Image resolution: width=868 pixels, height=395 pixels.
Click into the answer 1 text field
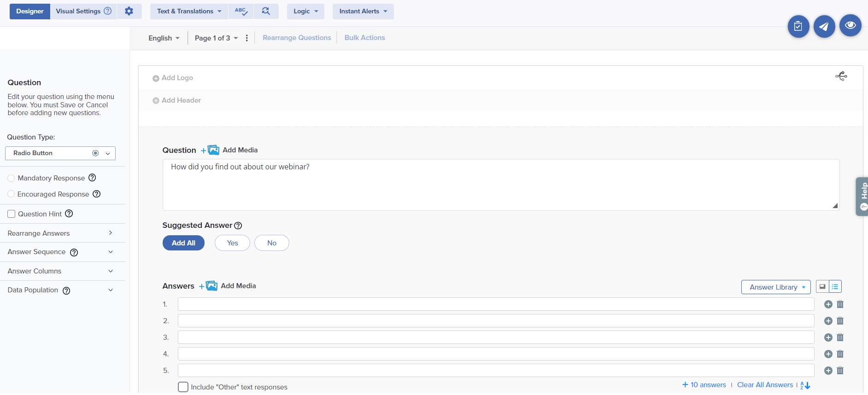[496, 304]
